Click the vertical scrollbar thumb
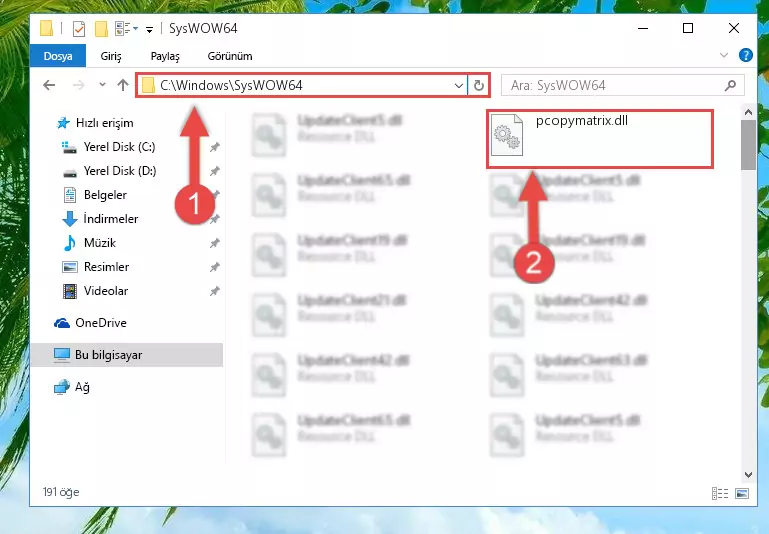This screenshot has height=534, width=769. 748,145
